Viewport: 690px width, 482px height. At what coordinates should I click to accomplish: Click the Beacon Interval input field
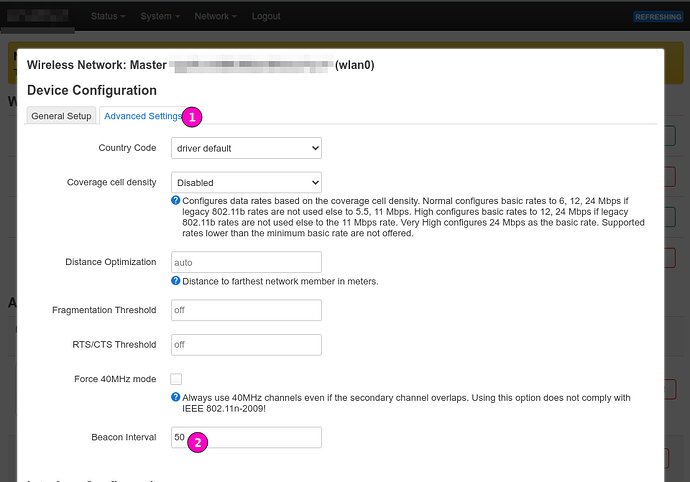246,438
